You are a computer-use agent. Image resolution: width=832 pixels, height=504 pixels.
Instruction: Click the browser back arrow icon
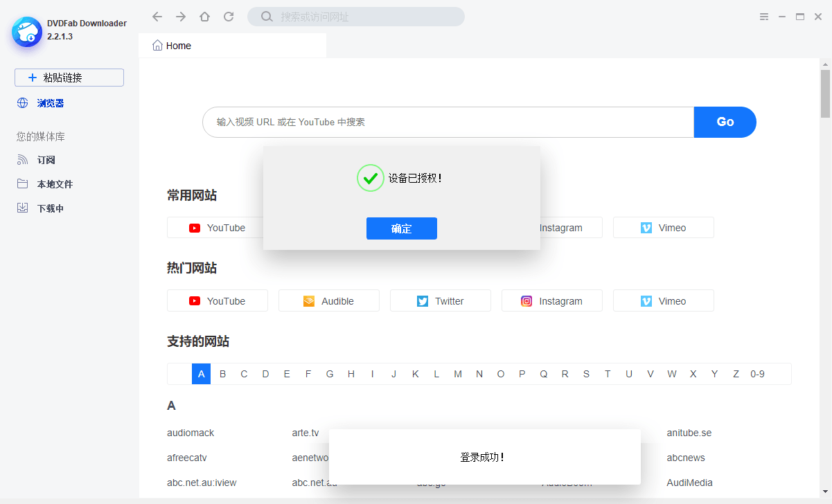click(x=157, y=17)
